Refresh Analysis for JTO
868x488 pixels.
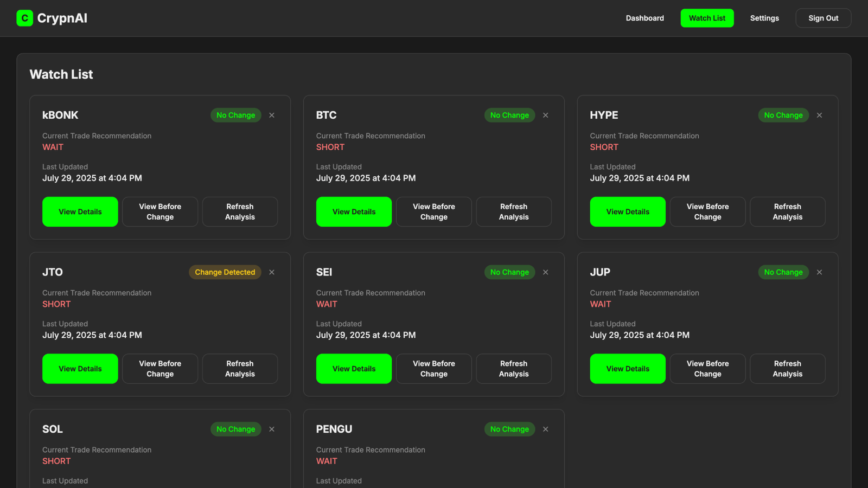(x=240, y=369)
